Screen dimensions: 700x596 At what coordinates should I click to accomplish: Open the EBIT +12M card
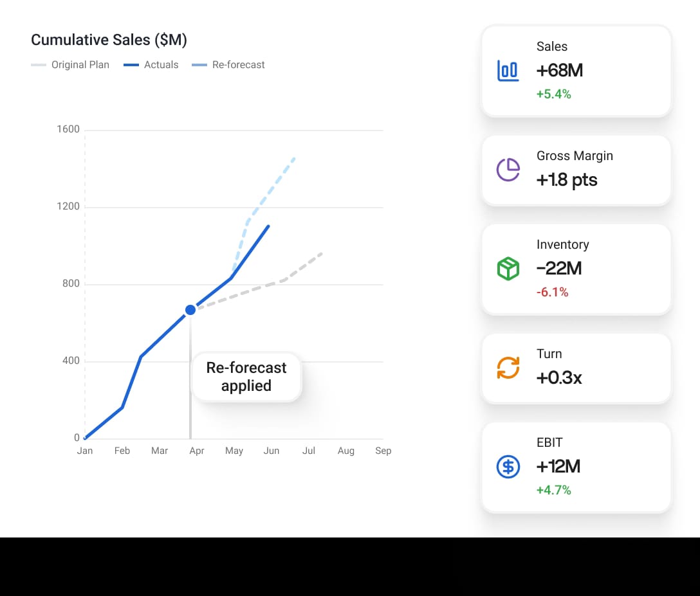coord(576,467)
